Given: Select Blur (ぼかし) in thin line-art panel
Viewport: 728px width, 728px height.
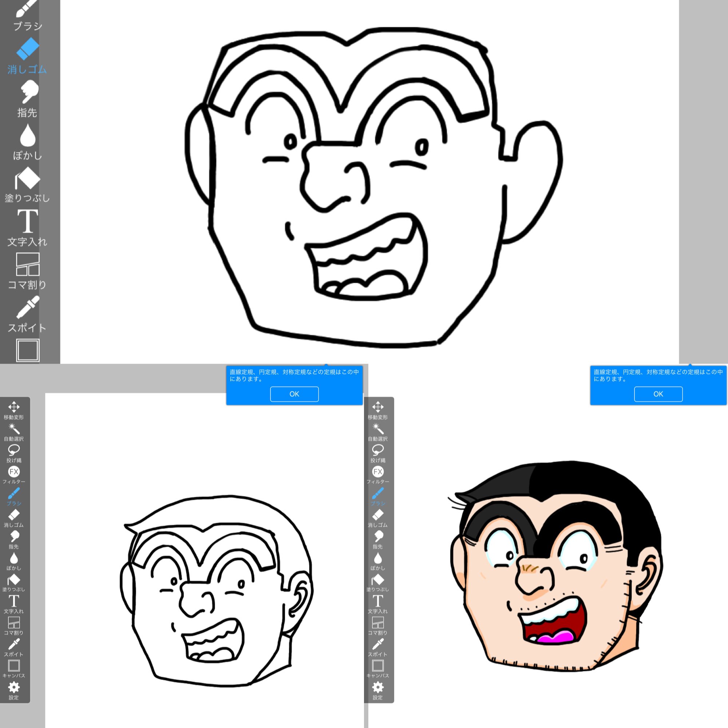Looking at the screenshot, I should pyautogui.click(x=14, y=561).
